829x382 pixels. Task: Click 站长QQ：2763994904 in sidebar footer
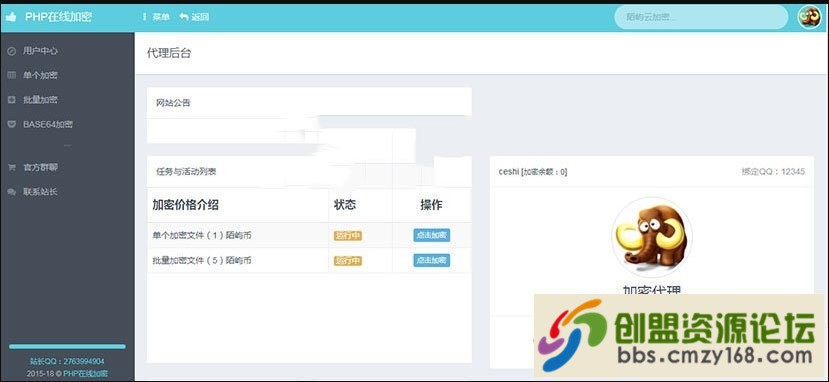[x=67, y=362]
